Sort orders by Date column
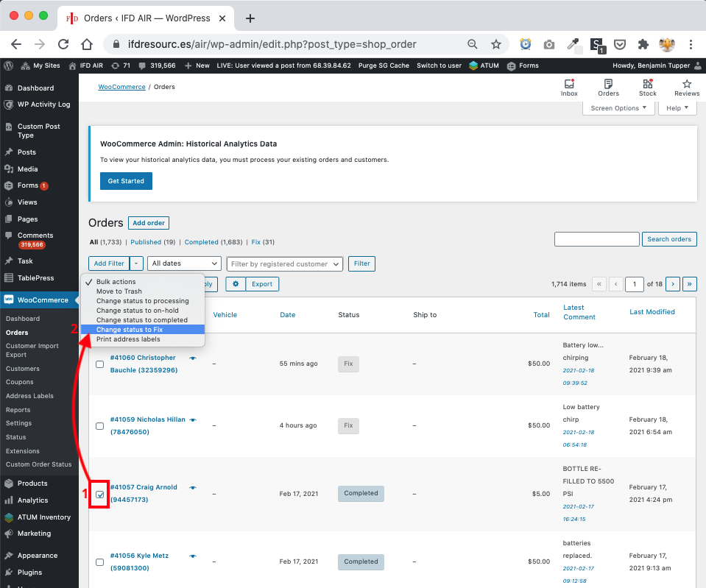Image resolution: width=706 pixels, height=588 pixels. [x=287, y=315]
